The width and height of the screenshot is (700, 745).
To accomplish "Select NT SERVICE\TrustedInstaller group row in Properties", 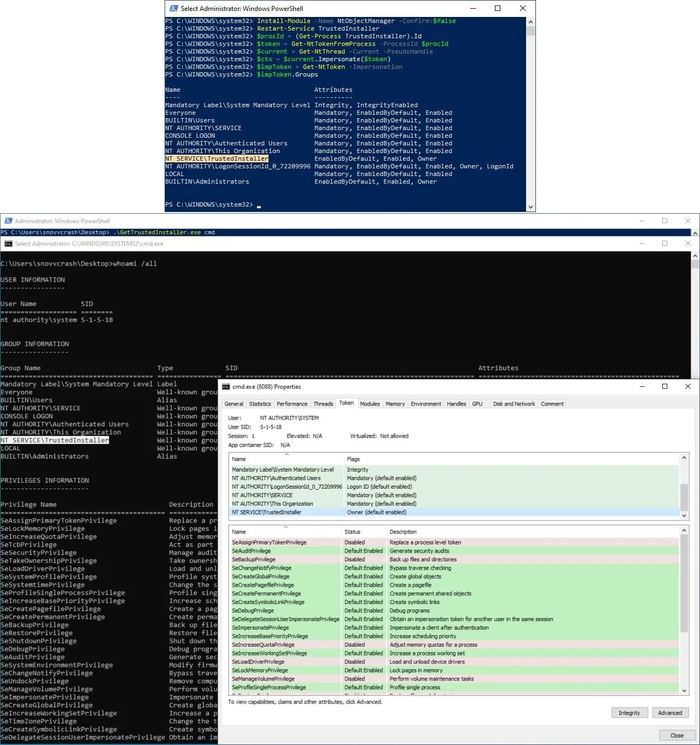I will click(x=454, y=512).
